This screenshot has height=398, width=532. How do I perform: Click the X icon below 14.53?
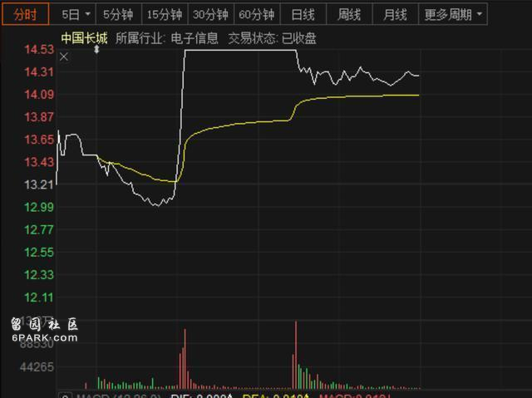64,57
